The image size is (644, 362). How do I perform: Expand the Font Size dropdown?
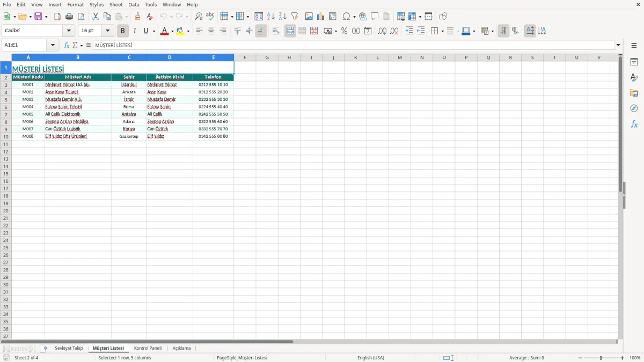point(107,31)
